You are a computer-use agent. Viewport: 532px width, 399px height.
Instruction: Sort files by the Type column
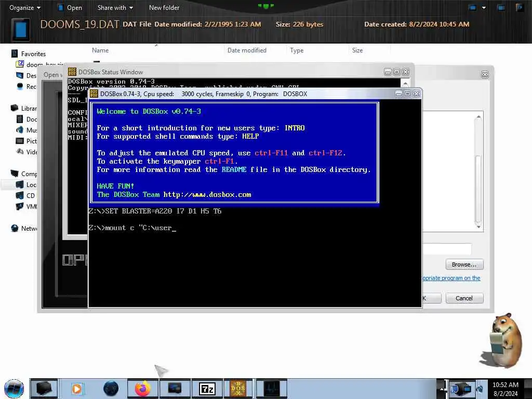[x=297, y=50]
